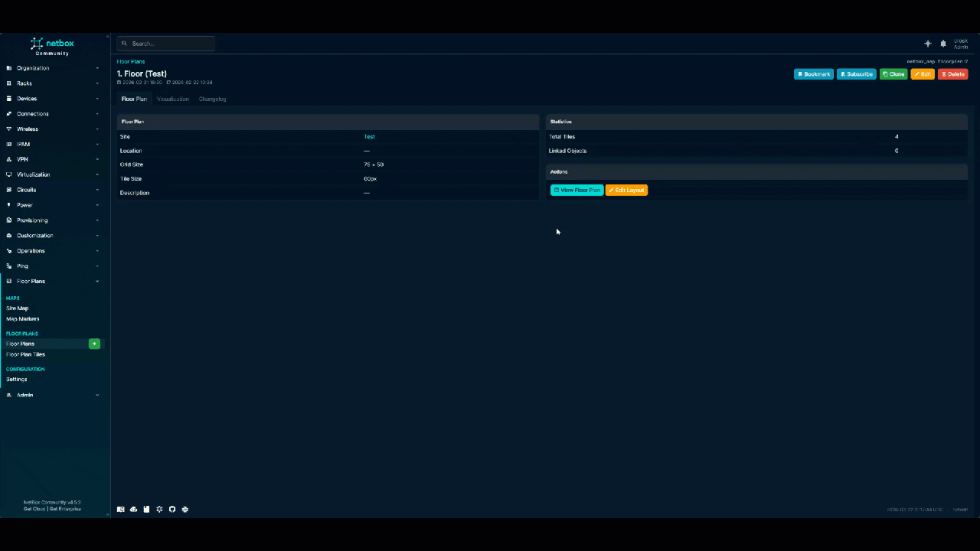
Task: Click the Clone button
Action: coord(894,73)
